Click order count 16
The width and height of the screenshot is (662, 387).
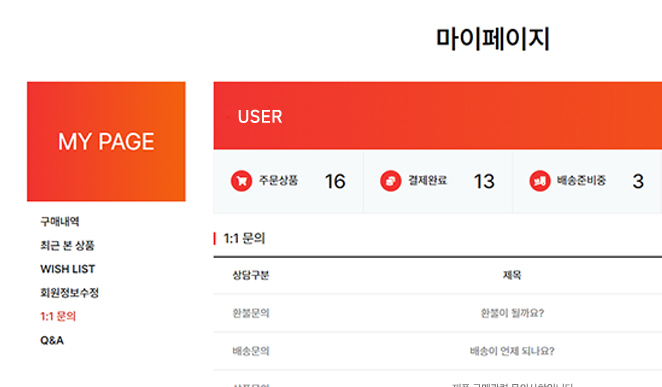coord(335,181)
